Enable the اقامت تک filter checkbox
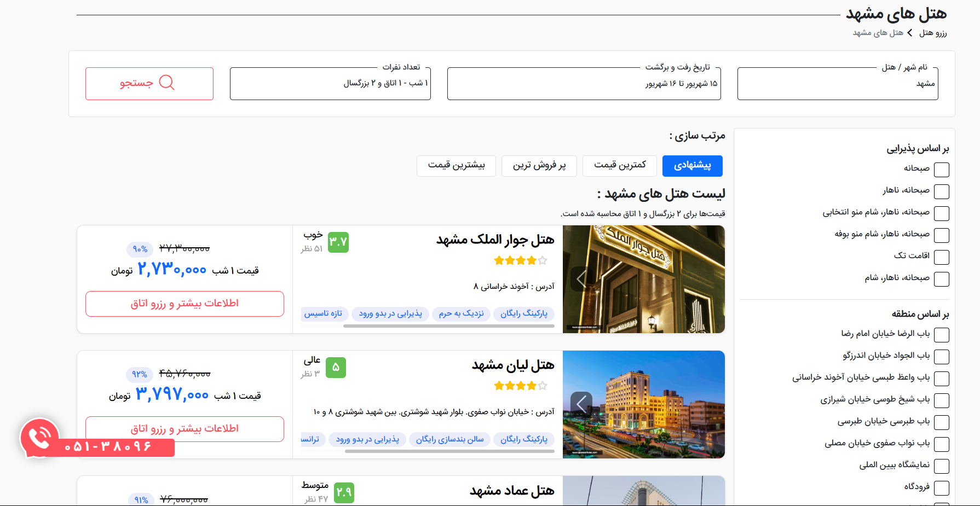 pyautogui.click(x=941, y=257)
